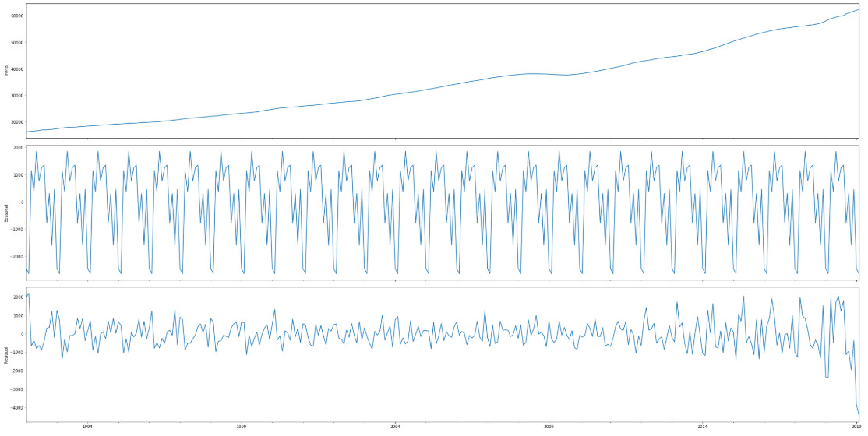This screenshot has width=868, height=436.
Task: Click the 1999 x-axis year label
Action: click(x=241, y=427)
